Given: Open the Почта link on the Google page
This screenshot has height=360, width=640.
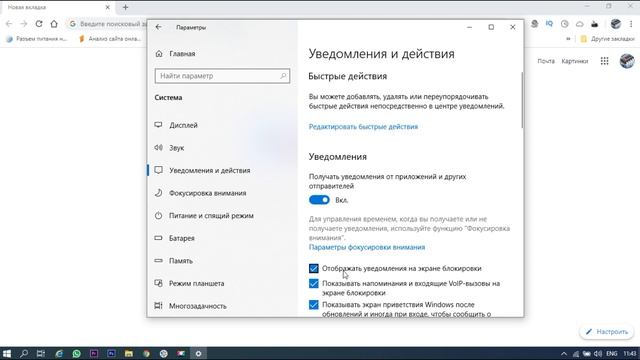Looking at the screenshot, I should click(x=546, y=61).
